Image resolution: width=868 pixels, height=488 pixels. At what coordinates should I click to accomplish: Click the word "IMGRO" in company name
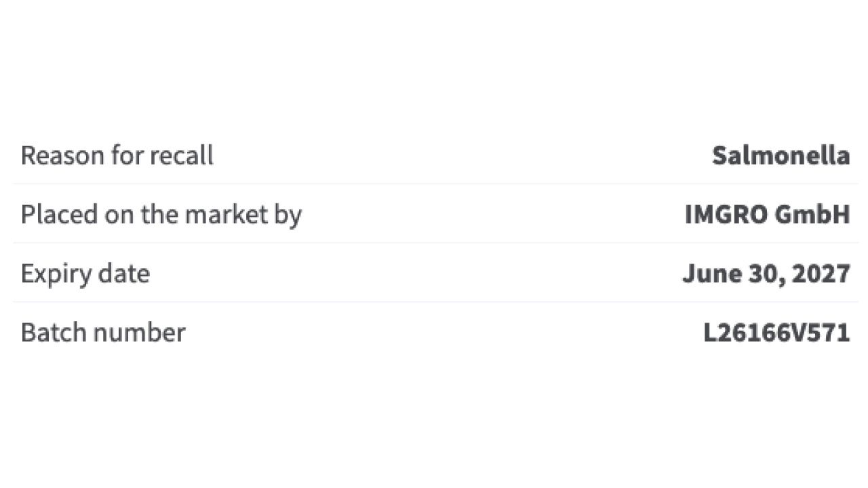click(x=726, y=214)
